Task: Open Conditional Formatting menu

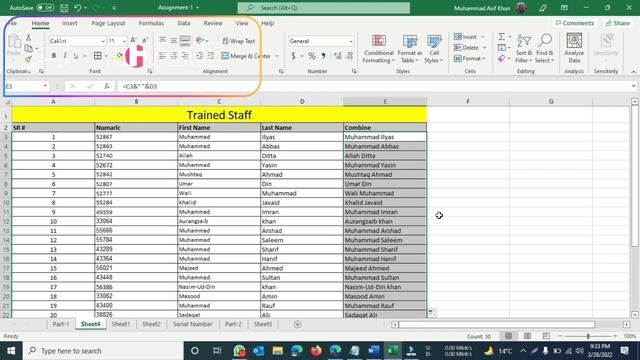Action: coord(379,49)
